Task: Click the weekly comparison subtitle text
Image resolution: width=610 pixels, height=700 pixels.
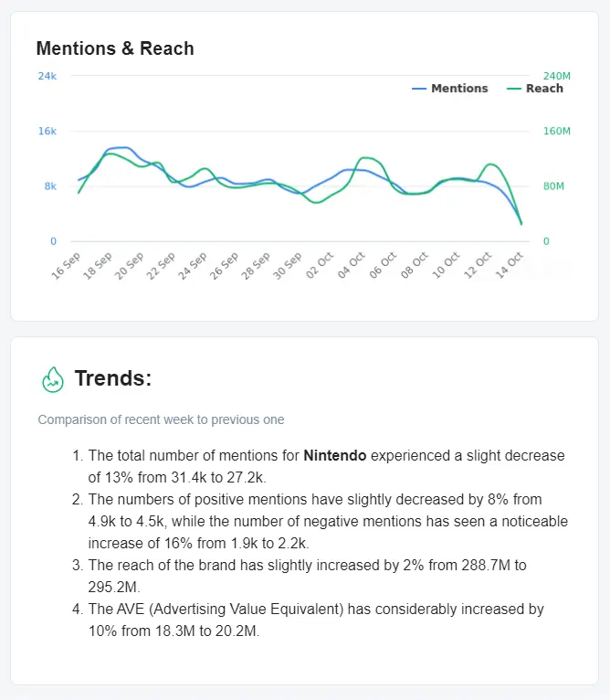Action: point(161,419)
